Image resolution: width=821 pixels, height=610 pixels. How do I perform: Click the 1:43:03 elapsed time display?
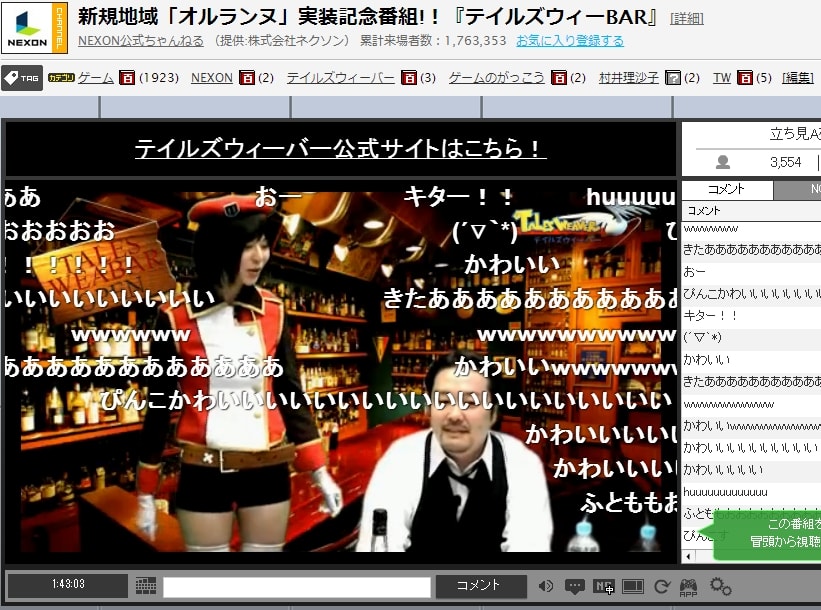pyautogui.click(x=68, y=584)
